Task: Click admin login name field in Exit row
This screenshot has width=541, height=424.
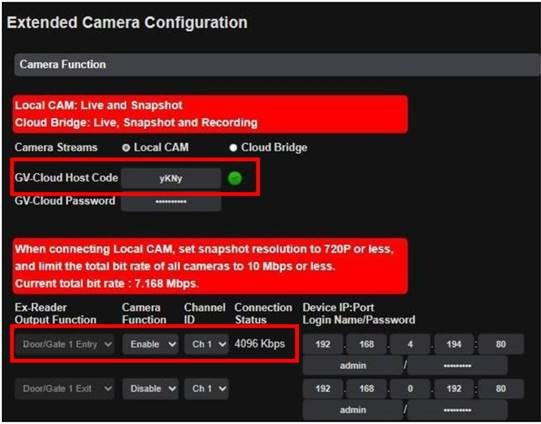Action: (353, 410)
